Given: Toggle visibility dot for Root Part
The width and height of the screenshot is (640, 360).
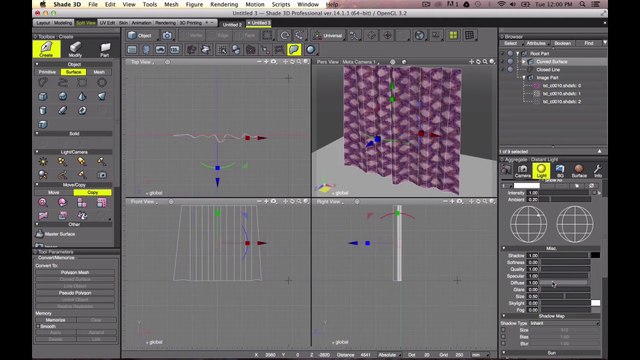Looking at the screenshot, I should [510, 53].
